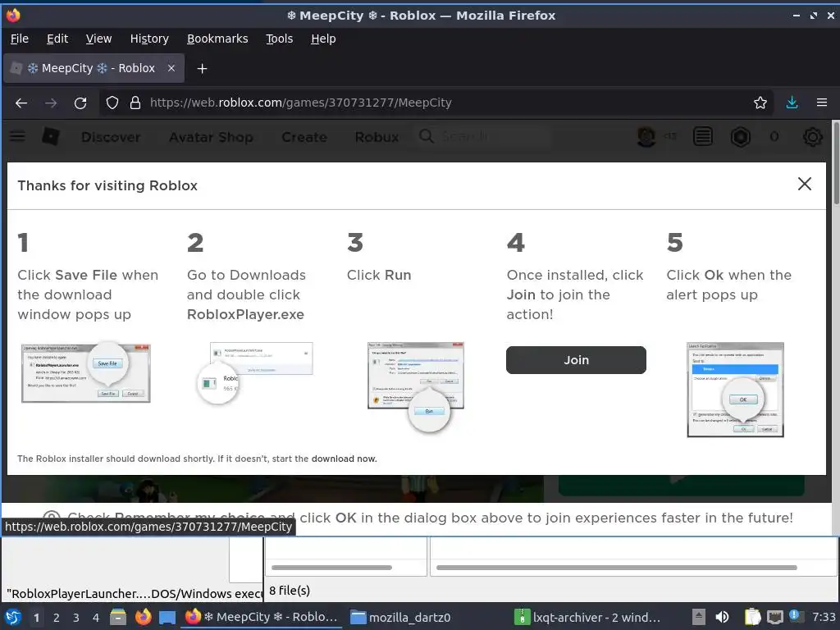Image resolution: width=840 pixels, height=630 pixels.
Task: Open the Avatar Shop link
Action: click(x=211, y=137)
